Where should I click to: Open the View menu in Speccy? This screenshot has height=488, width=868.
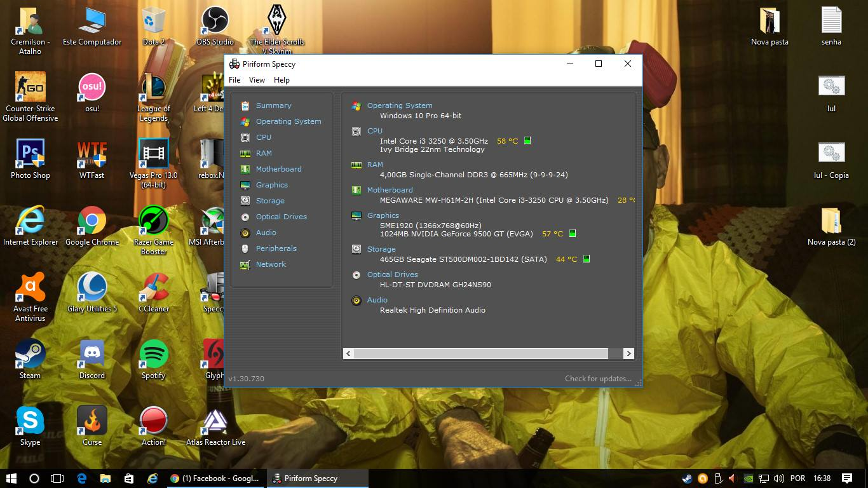click(257, 80)
